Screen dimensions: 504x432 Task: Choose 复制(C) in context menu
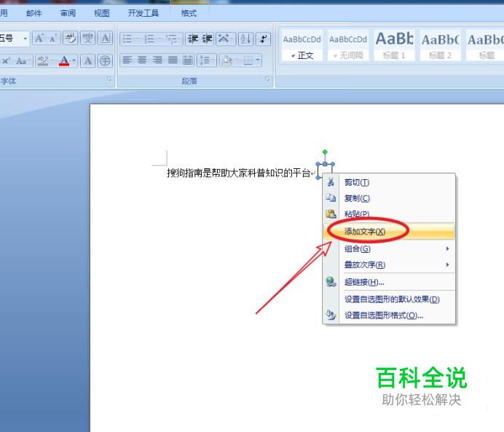[389, 198]
